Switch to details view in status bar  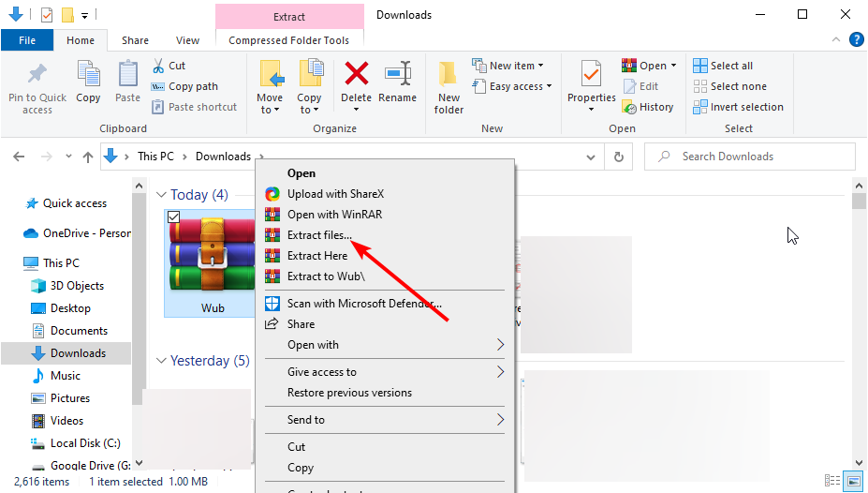[x=832, y=480]
